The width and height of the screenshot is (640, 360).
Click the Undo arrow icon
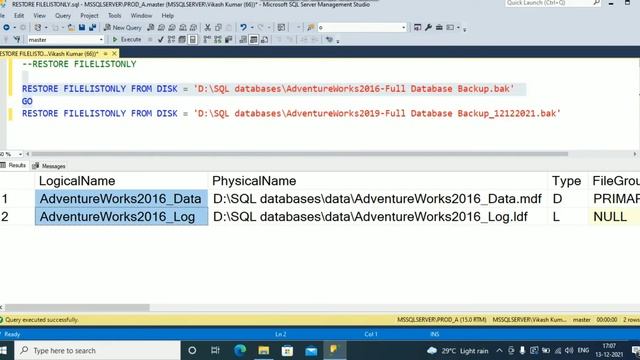pyautogui.click(x=243, y=27)
